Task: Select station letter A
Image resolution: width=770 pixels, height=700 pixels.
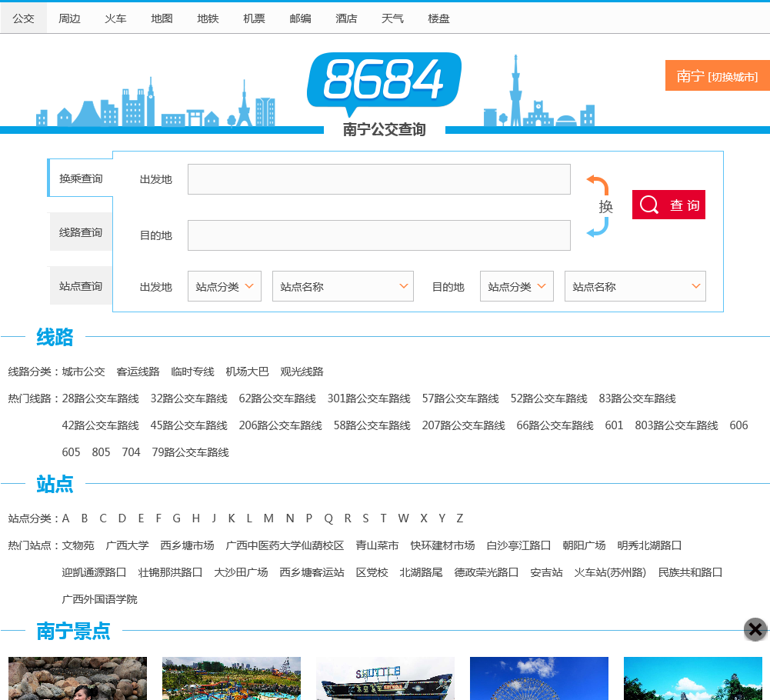Action: pos(66,518)
